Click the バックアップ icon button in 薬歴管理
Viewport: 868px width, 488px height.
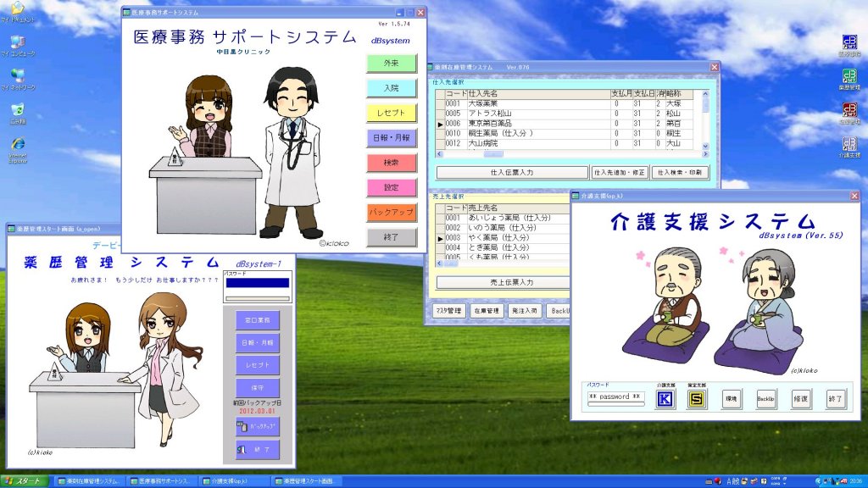pos(258,426)
